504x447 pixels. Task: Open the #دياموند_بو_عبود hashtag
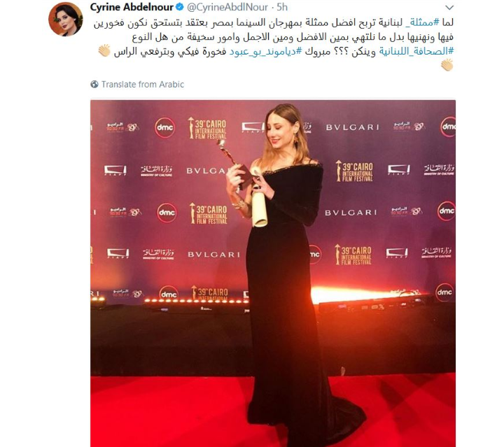265,51
